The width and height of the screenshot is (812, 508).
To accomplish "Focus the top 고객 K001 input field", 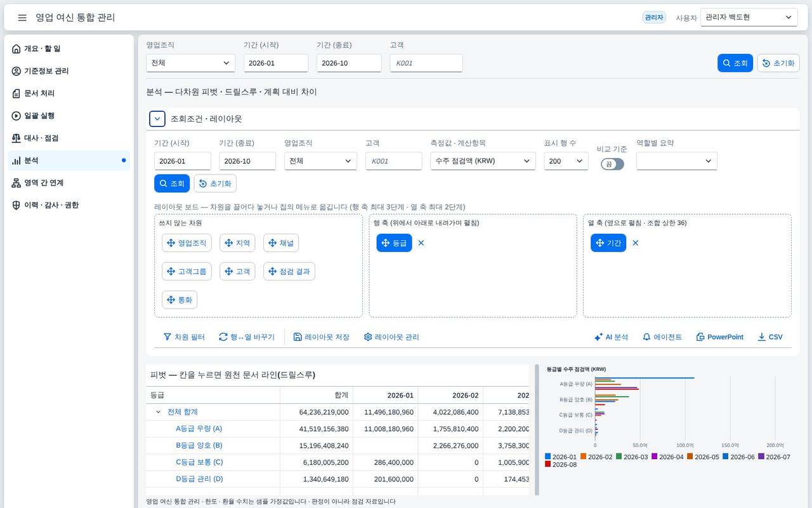I will [426, 63].
